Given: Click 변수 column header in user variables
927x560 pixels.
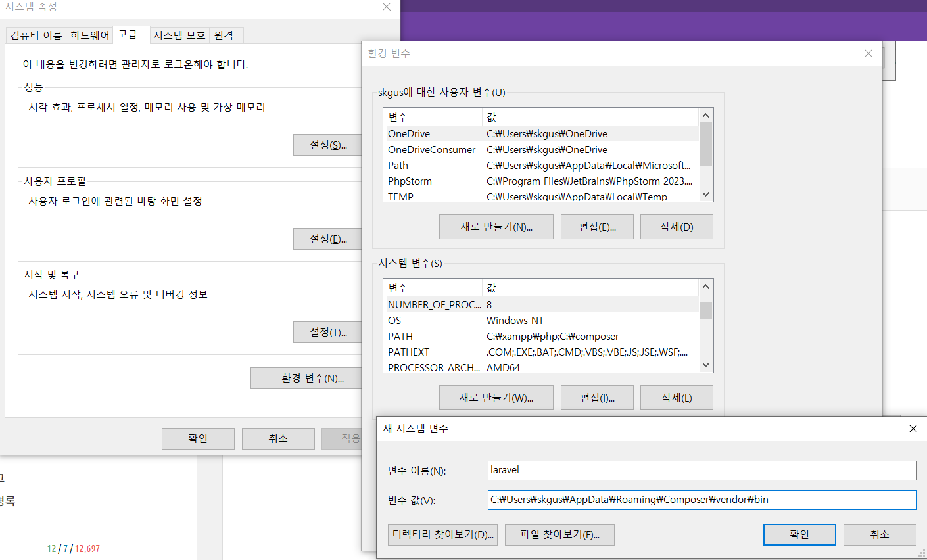Looking at the screenshot, I should pyautogui.click(x=433, y=117).
